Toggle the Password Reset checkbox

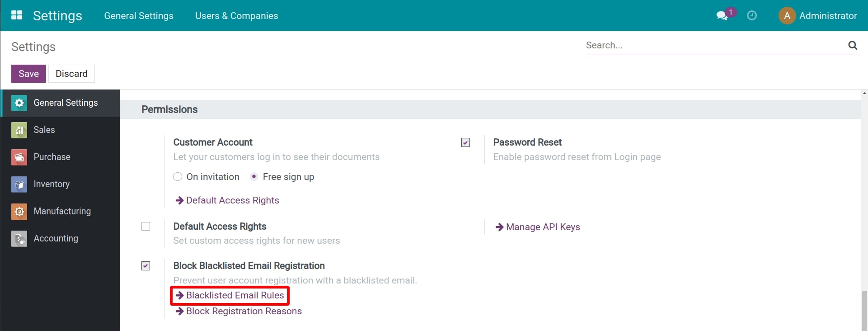tap(465, 142)
